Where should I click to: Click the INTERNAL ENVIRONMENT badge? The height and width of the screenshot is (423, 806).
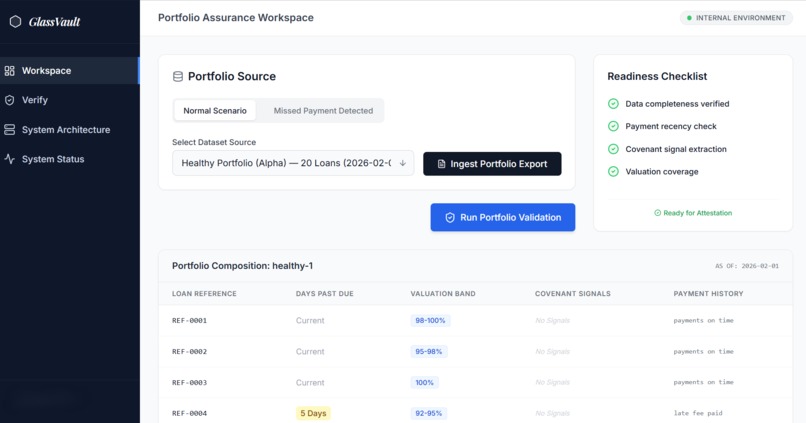click(736, 18)
